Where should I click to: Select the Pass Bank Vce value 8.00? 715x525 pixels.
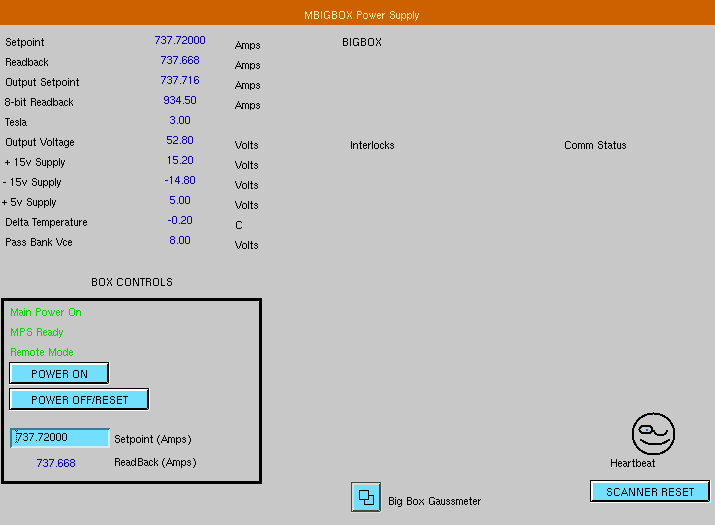(180, 241)
